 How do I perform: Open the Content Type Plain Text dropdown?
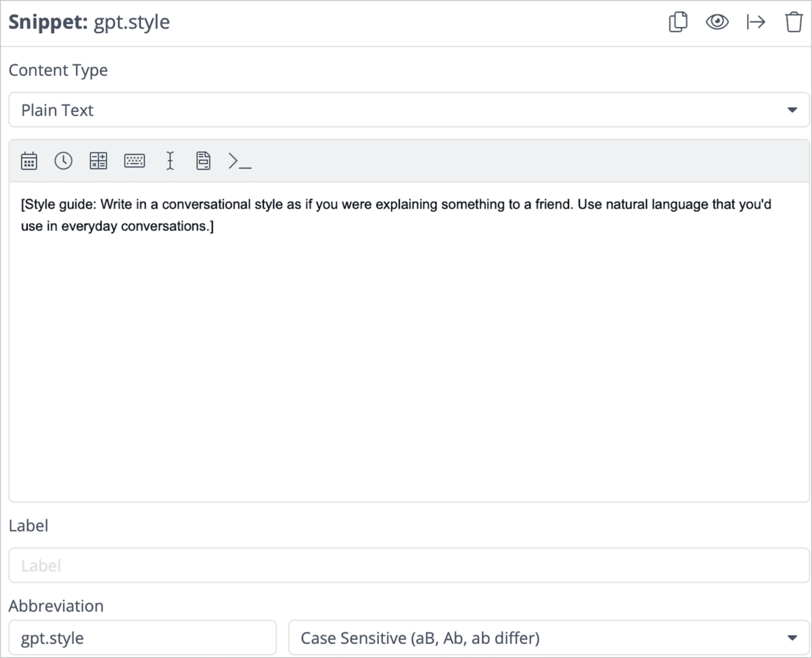pos(409,110)
